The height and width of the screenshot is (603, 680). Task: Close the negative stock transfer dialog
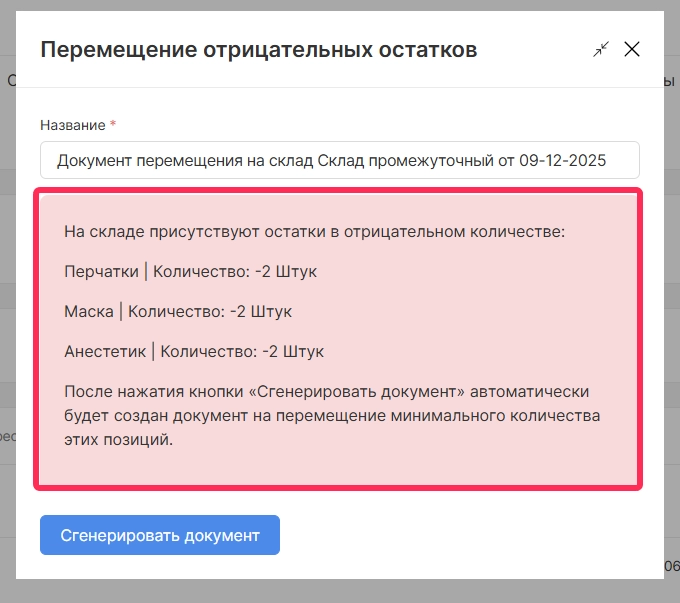click(x=632, y=49)
